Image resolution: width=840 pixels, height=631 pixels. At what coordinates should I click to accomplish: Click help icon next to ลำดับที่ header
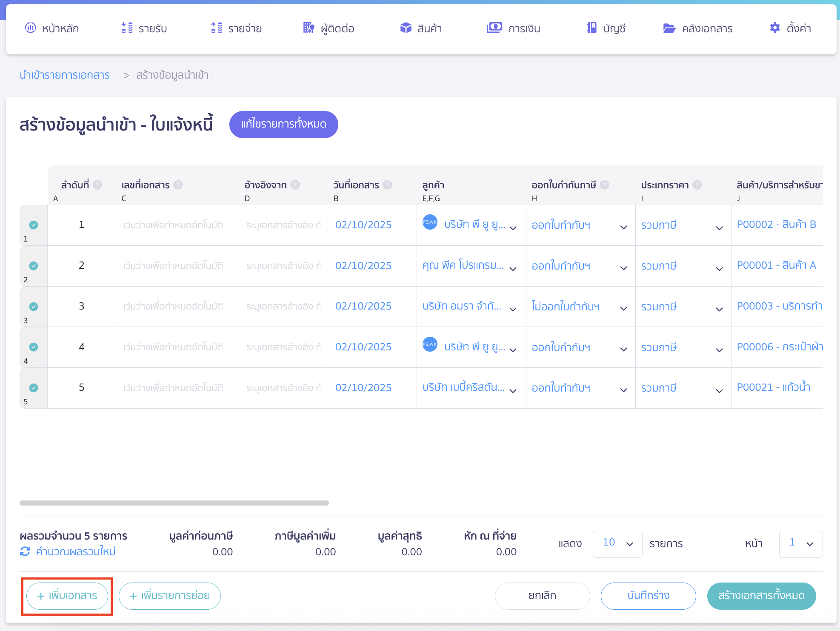click(97, 185)
